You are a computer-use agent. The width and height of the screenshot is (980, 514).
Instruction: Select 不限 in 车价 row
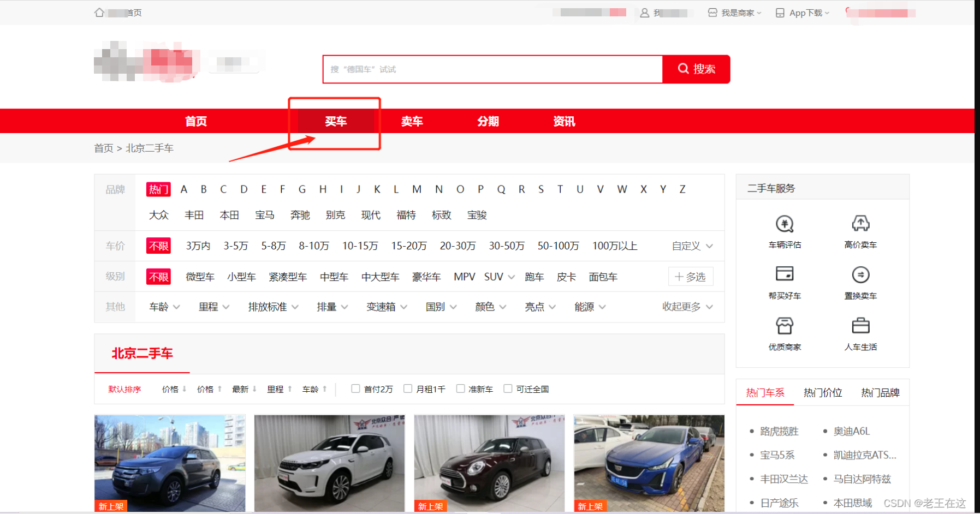pos(158,246)
